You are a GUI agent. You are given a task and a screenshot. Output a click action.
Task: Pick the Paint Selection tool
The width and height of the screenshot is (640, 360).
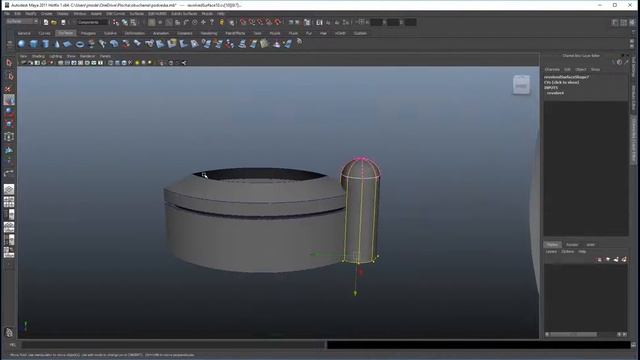[x=9, y=88]
